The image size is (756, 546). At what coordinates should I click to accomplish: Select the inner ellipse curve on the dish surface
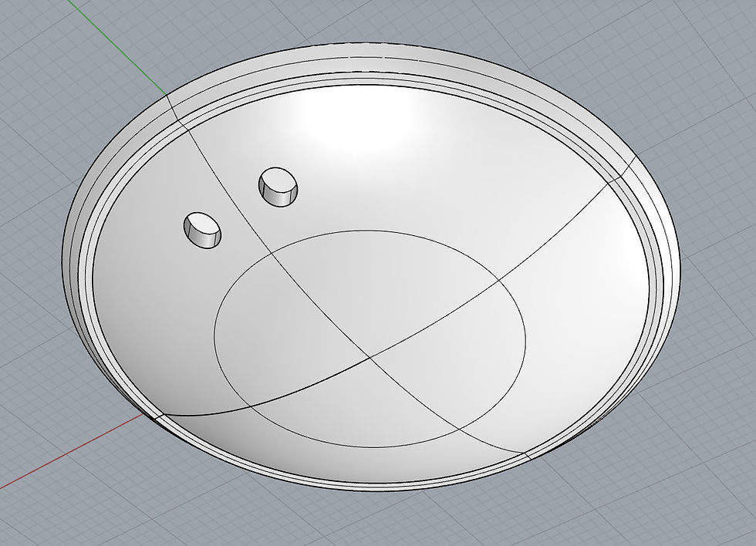pos(370,339)
